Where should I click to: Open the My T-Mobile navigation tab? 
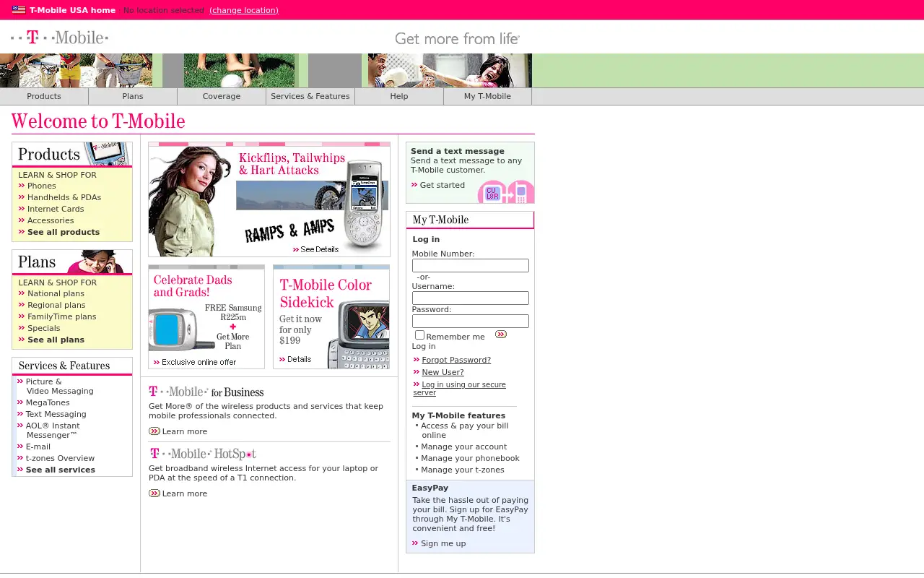(x=487, y=96)
